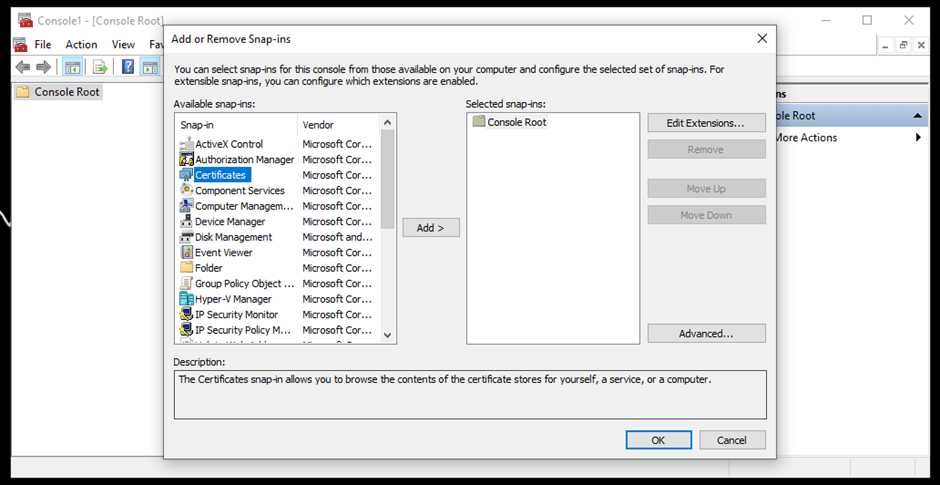Image resolution: width=940 pixels, height=485 pixels.
Task: Select 'Hyper-V Manager' in the list
Action: (233, 299)
